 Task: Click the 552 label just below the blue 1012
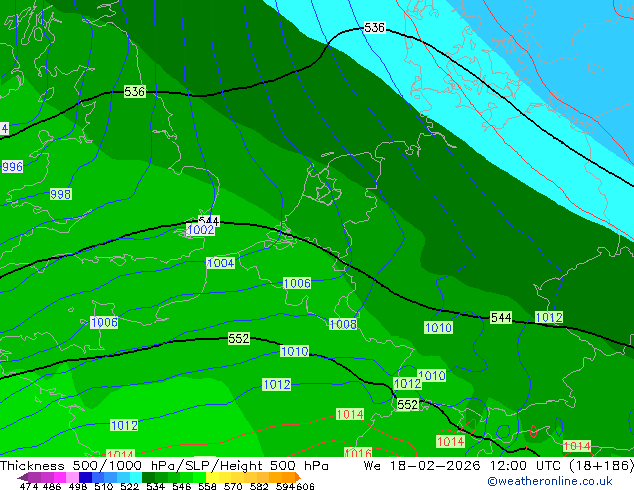[408, 404]
